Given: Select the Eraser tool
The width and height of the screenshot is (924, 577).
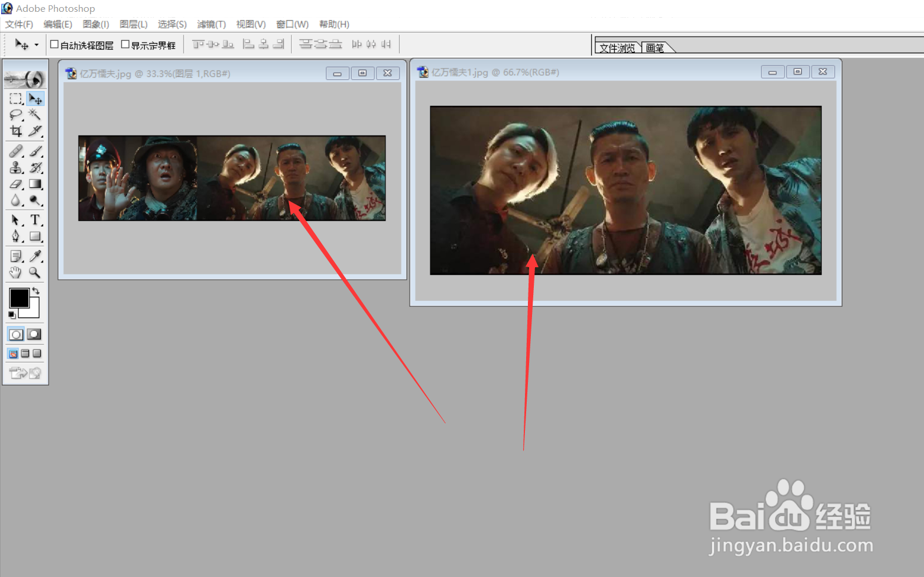Looking at the screenshot, I should [16, 184].
